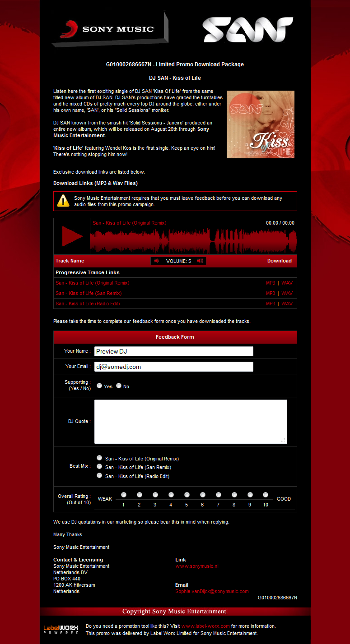Click the 00:00 / 00:00 time display
Screen dimensions: 350x644
(280, 223)
